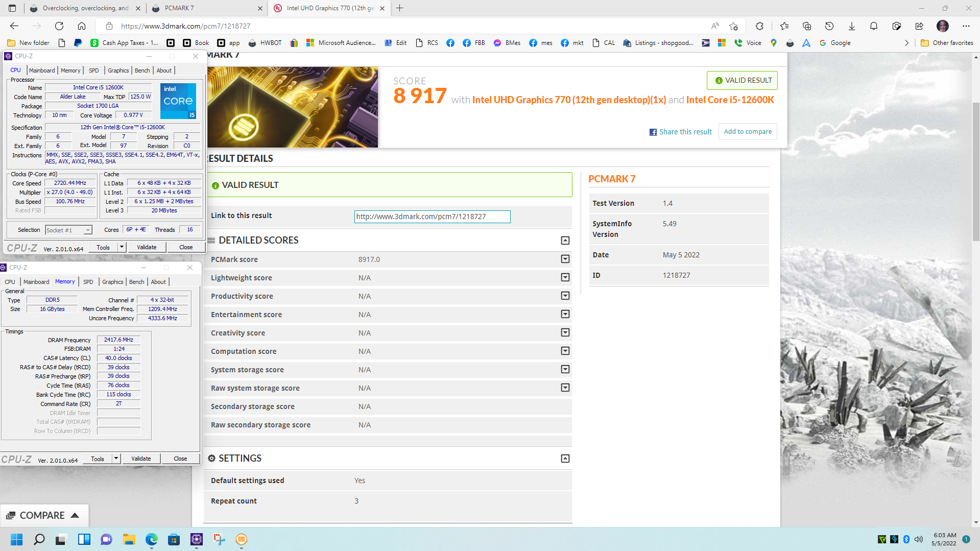The width and height of the screenshot is (980, 551).
Task: Switch to Memory tab in upper CPU-Z
Action: [x=70, y=70]
